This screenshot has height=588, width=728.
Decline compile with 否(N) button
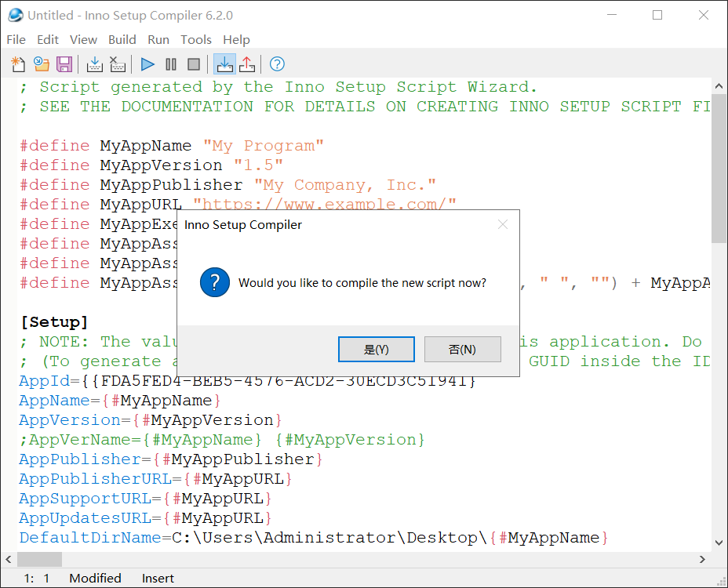(463, 350)
